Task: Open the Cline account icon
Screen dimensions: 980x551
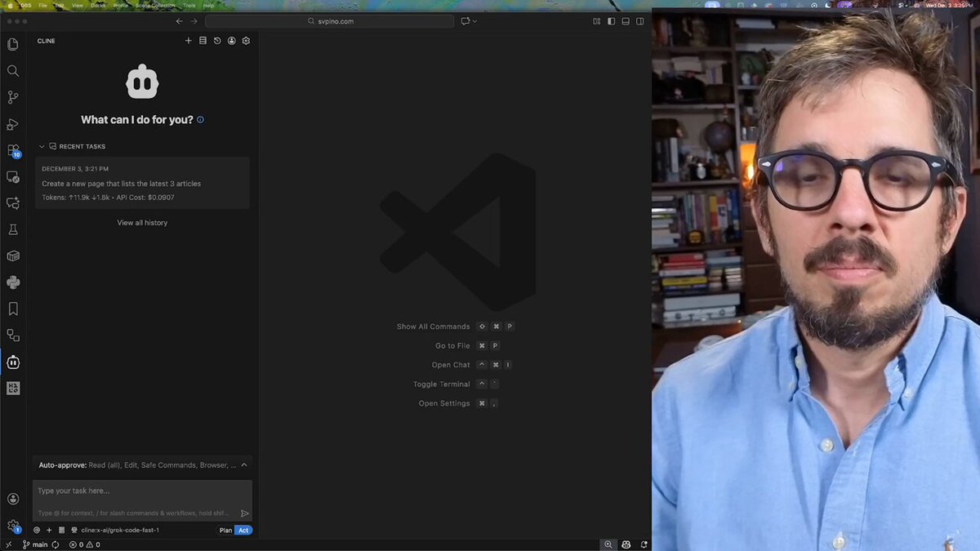Action: [231, 40]
